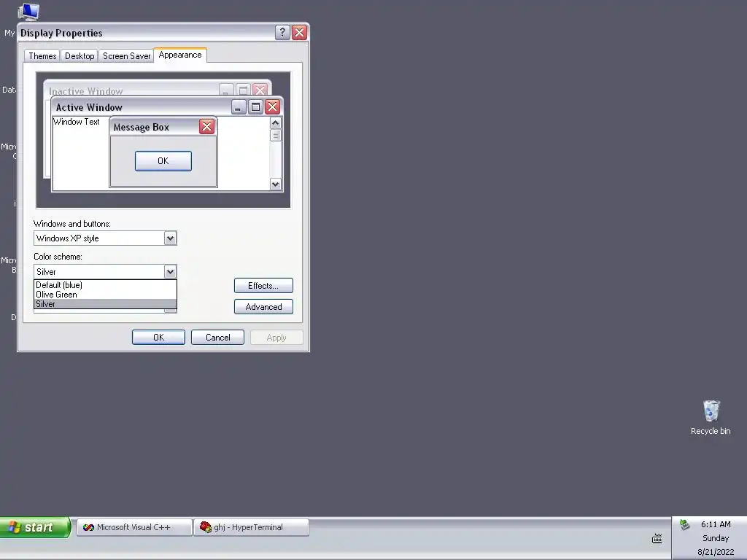Image resolution: width=747 pixels, height=560 pixels.
Task: Switch to the Screen Saver tab
Action: tap(126, 55)
